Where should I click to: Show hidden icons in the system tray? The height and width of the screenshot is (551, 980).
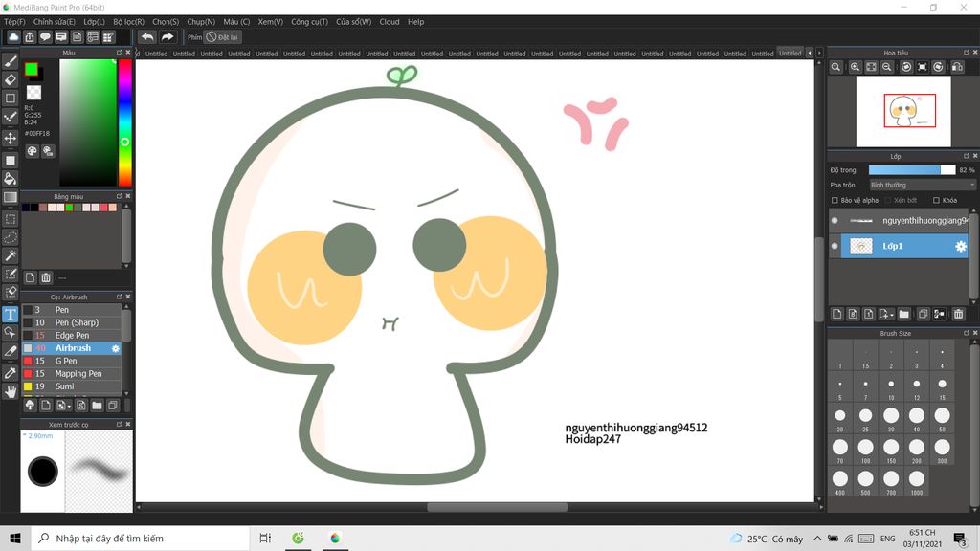[x=817, y=538]
